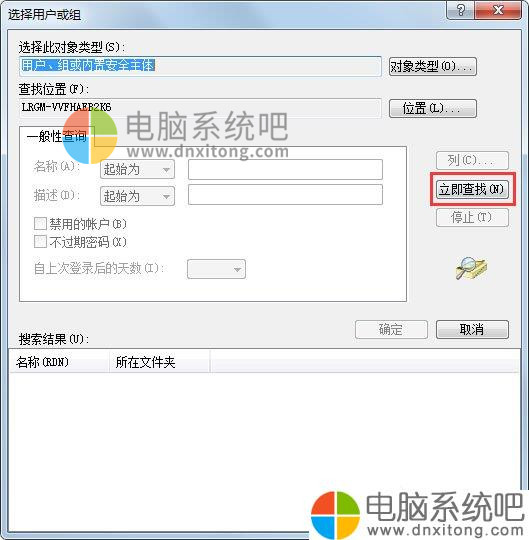This screenshot has width=529, height=540.
Task: Click the 描述 text input field
Action: click(x=285, y=195)
